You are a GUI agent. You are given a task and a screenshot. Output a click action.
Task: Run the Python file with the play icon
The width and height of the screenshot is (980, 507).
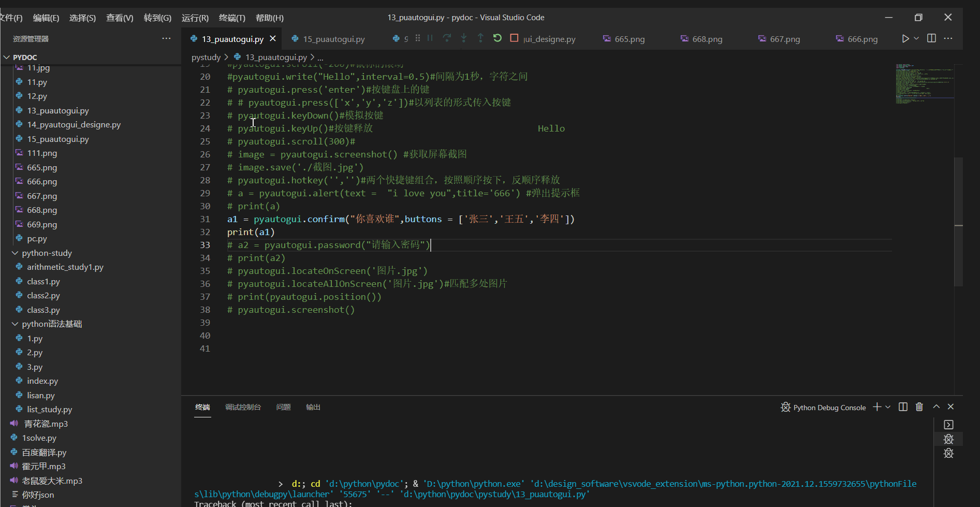[x=905, y=38]
